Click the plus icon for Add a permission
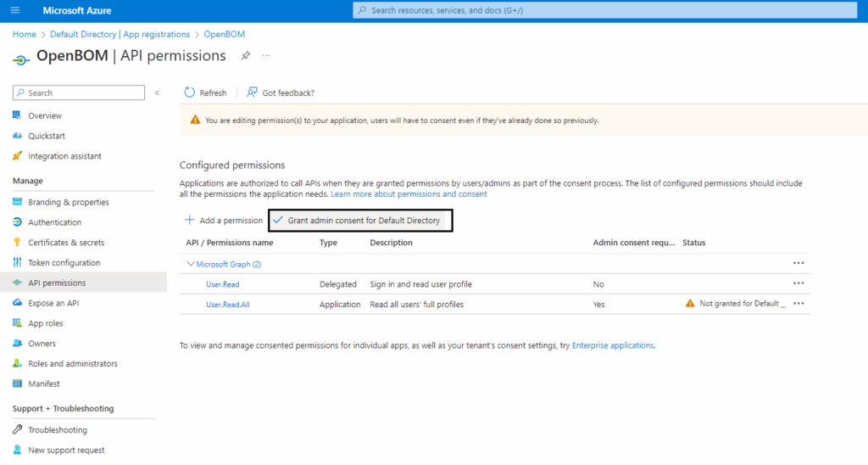 tap(189, 220)
